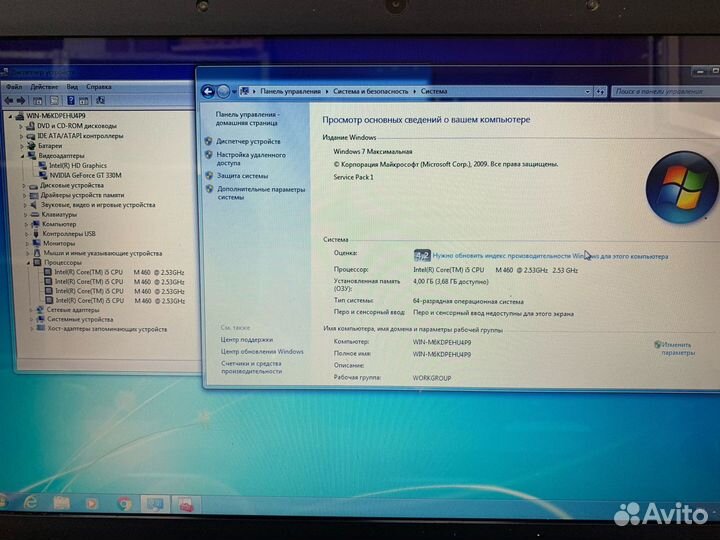Image resolution: width=720 pixels, height=540 pixels.
Task: Switch to Device Manager red toolbox taskbar button
Action: pos(186,505)
